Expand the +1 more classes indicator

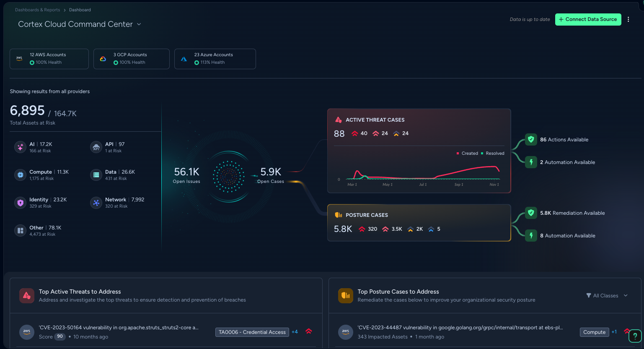[614, 332]
